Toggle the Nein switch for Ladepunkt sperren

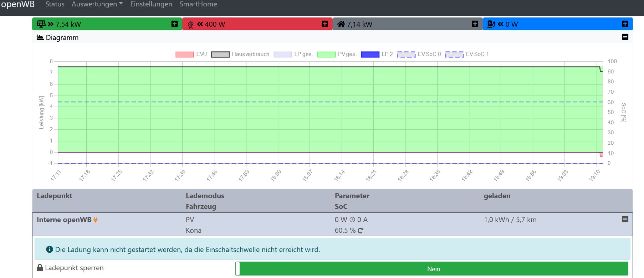tap(432, 269)
